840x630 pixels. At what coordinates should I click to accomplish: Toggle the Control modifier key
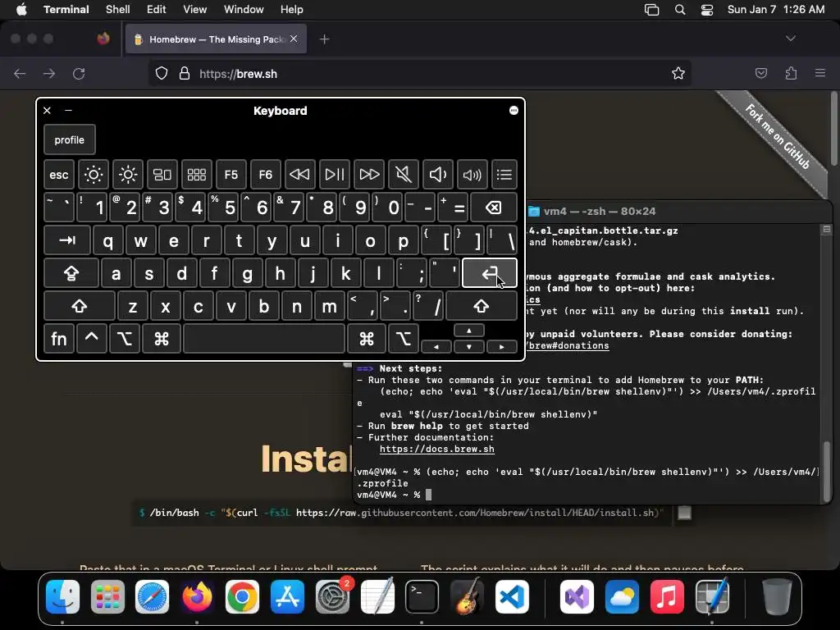tap(92, 339)
